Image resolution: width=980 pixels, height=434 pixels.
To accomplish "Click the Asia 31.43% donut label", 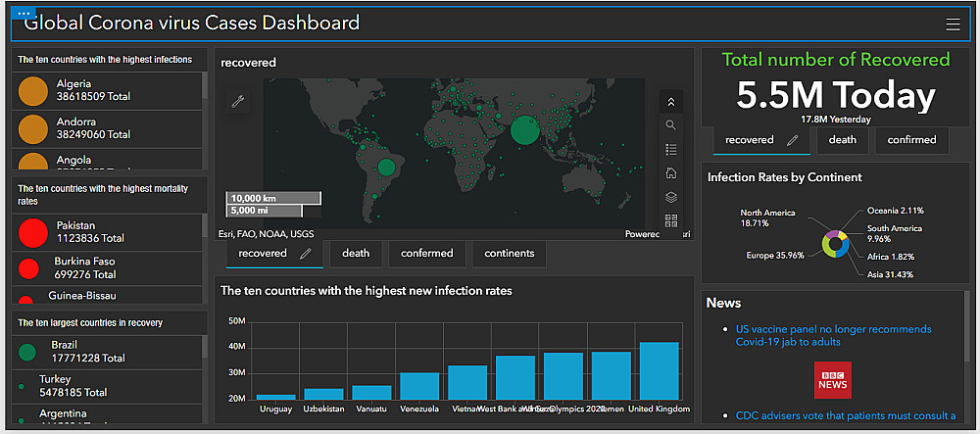I will pyautogui.click(x=891, y=274).
